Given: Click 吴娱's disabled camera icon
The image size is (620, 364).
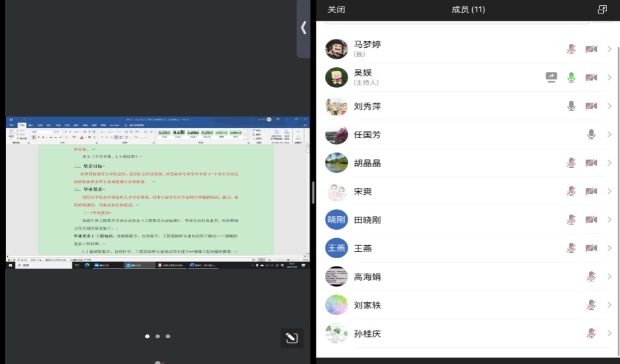Looking at the screenshot, I should (591, 77).
